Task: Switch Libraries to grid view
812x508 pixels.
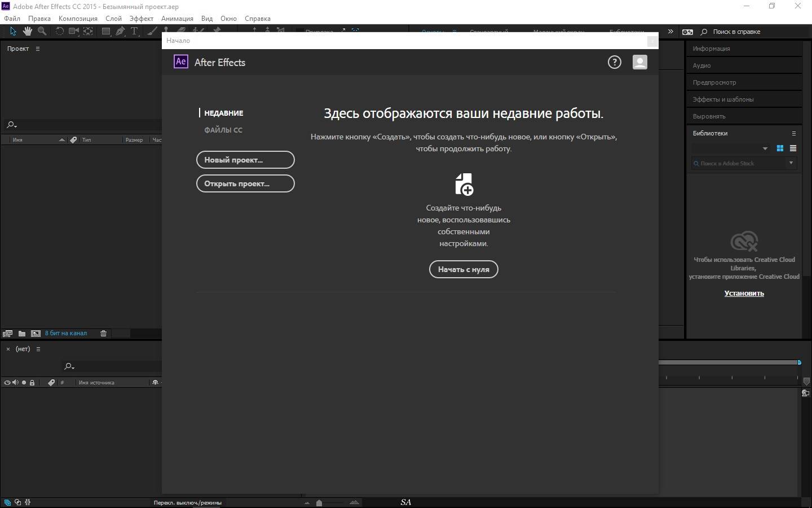Action: (x=780, y=148)
